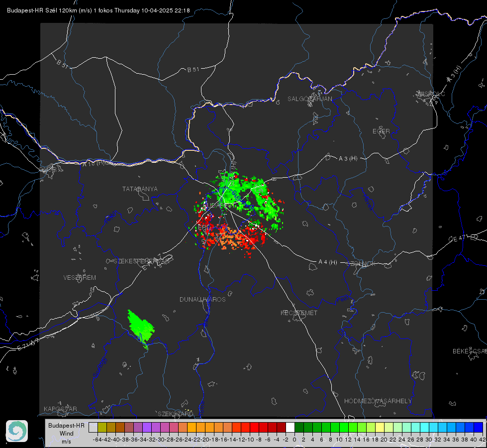Pick the cyan swatch between 28 and 30
Viewport: 487px width, 448px height.
click(x=424, y=427)
